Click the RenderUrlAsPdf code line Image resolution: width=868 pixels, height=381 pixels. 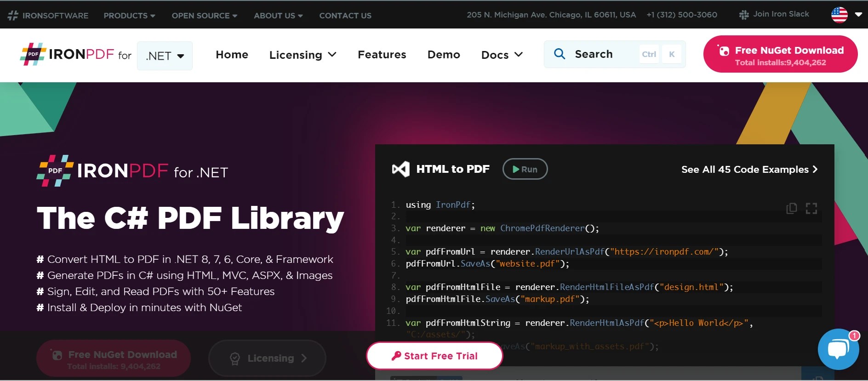click(566, 252)
